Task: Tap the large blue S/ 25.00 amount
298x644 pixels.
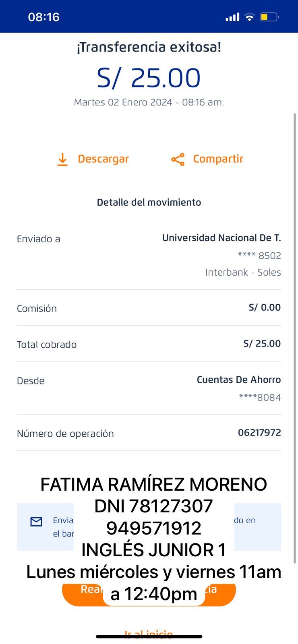Action: click(149, 78)
